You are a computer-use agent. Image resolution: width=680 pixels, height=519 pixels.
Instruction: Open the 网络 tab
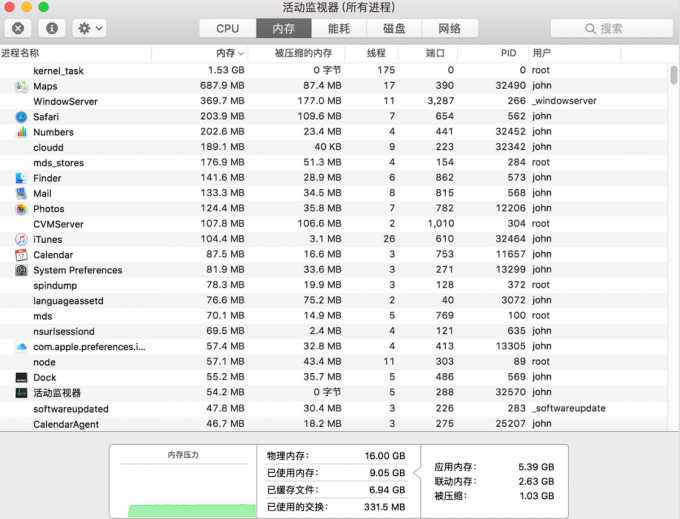coord(450,29)
